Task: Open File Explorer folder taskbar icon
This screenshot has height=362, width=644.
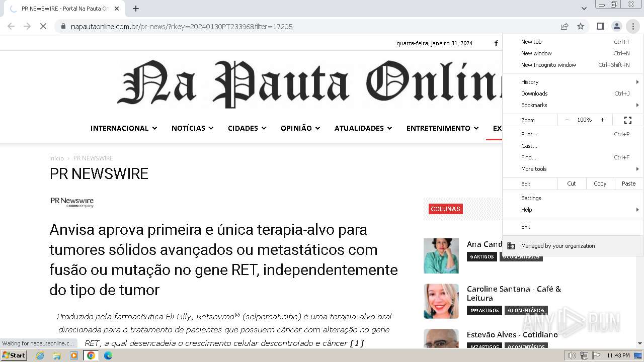Action: pyautogui.click(x=57, y=355)
